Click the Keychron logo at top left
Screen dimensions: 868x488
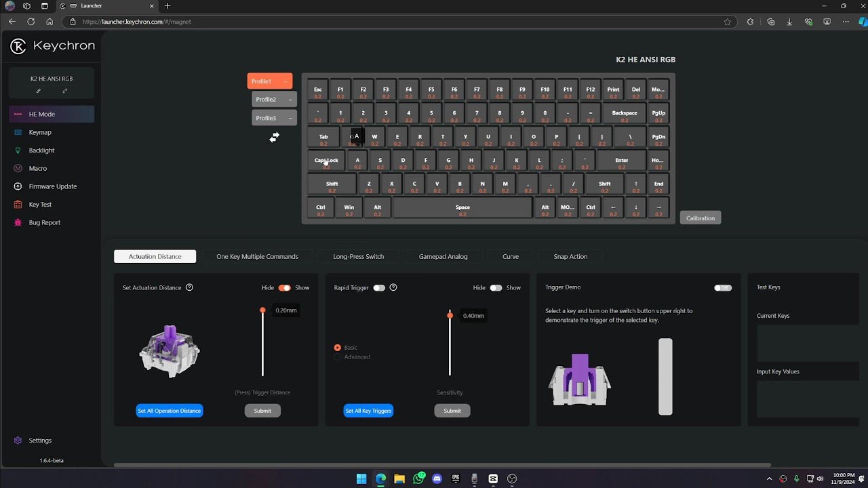52,46
